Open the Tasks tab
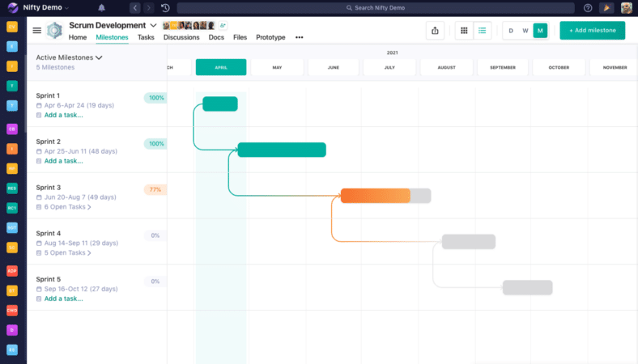This screenshot has width=638, height=364. 146,37
